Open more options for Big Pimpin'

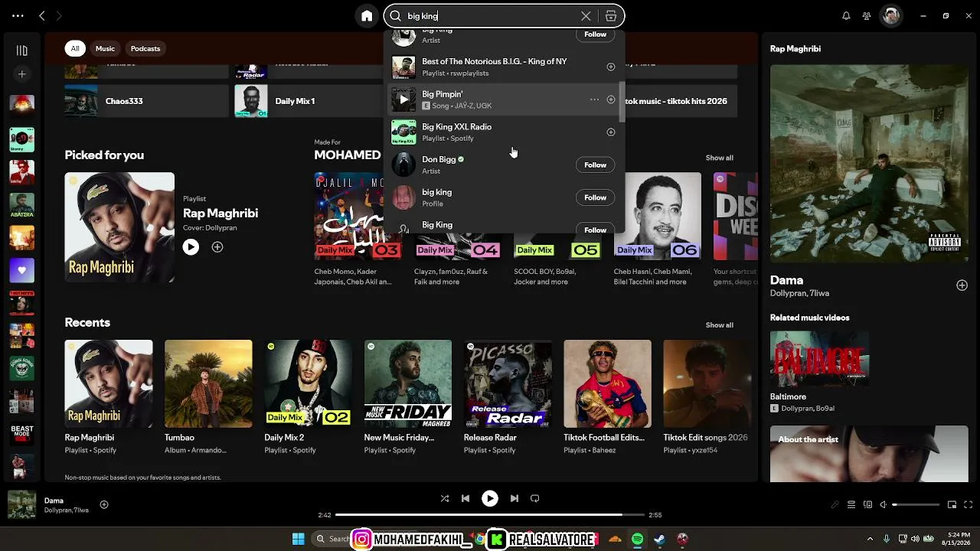[594, 99]
